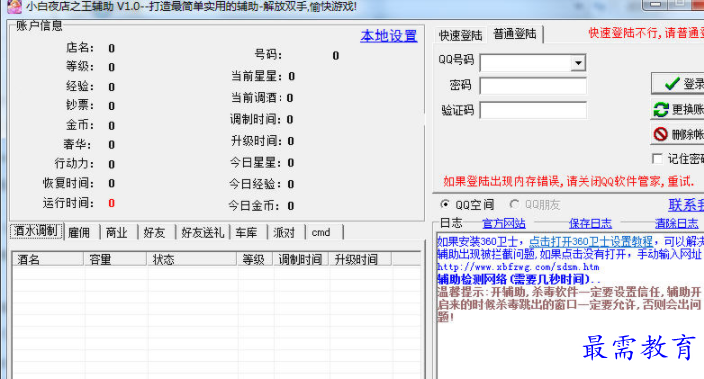Open the 官方网站 link
Image resolution: width=704 pixels, height=379 pixels.
(x=504, y=223)
